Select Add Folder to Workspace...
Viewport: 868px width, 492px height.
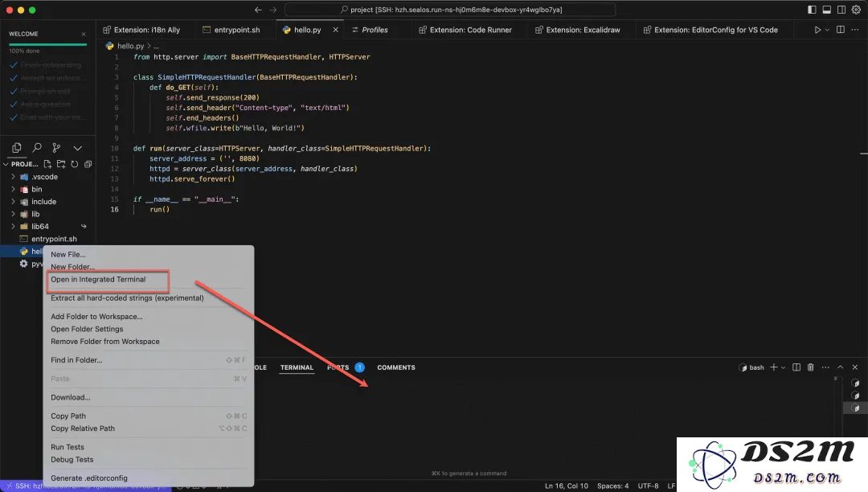pos(97,317)
